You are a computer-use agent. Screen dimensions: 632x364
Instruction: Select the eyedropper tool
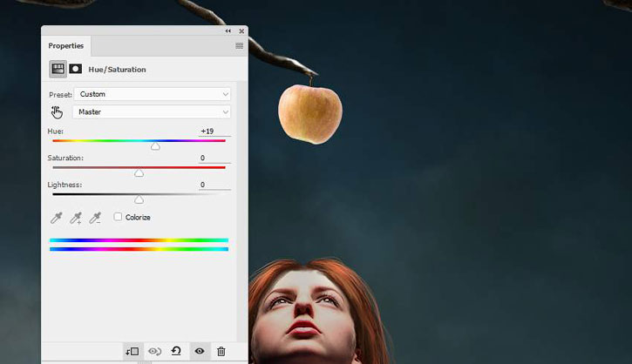[56, 218]
